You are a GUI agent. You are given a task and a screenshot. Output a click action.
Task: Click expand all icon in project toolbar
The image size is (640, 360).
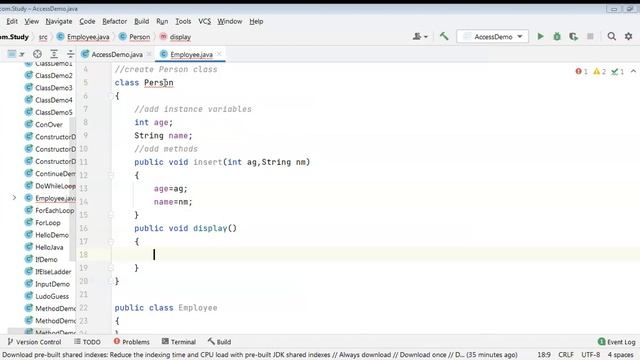54,54
